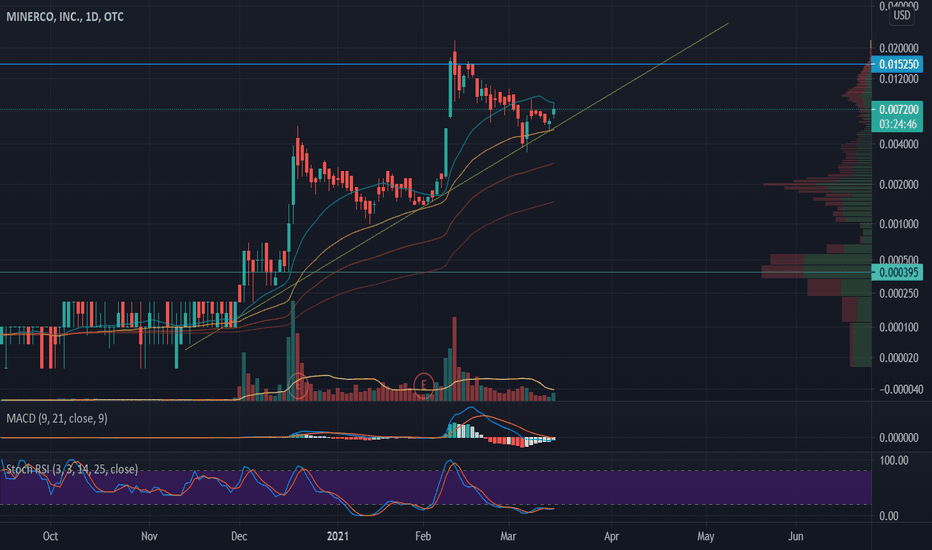This screenshot has height=550, width=932.
Task: Click the MACD 0.000000 scale label
Action: click(899, 438)
